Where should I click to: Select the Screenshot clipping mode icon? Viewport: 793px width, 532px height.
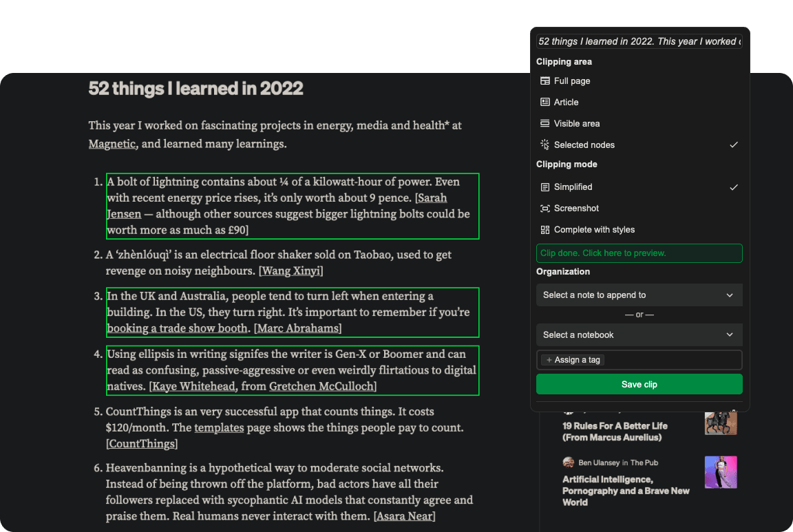544,208
